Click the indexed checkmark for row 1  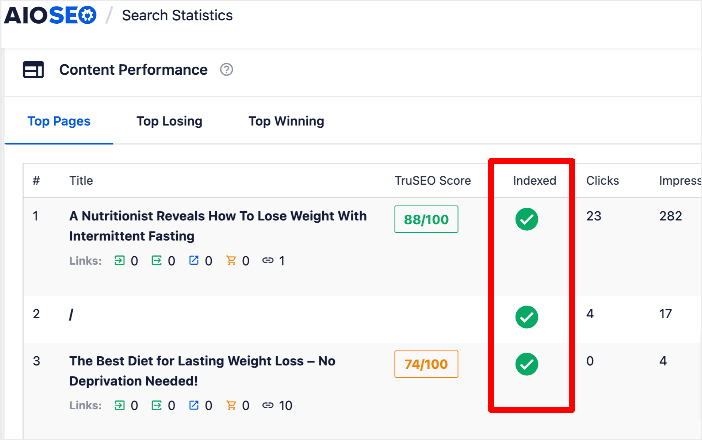tap(526, 219)
